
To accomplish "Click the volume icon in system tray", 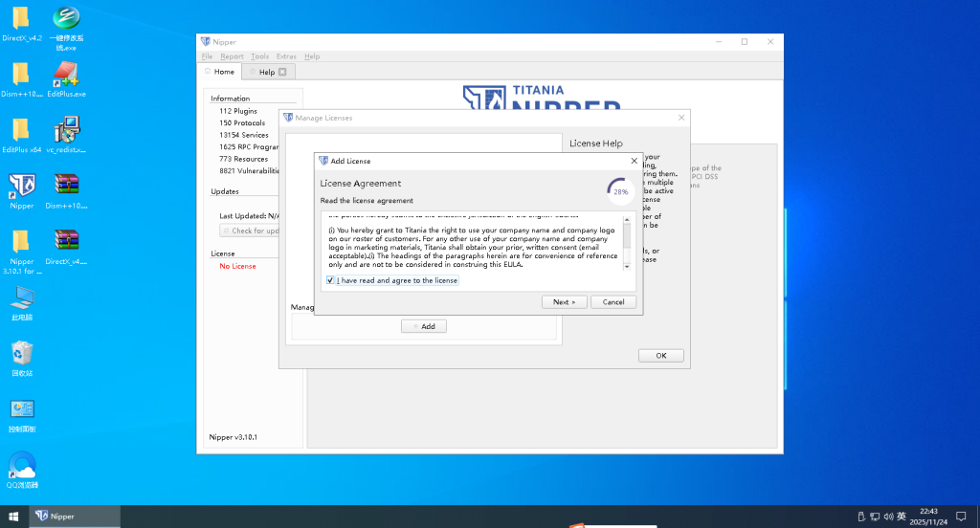I will (x=887, y=517).
